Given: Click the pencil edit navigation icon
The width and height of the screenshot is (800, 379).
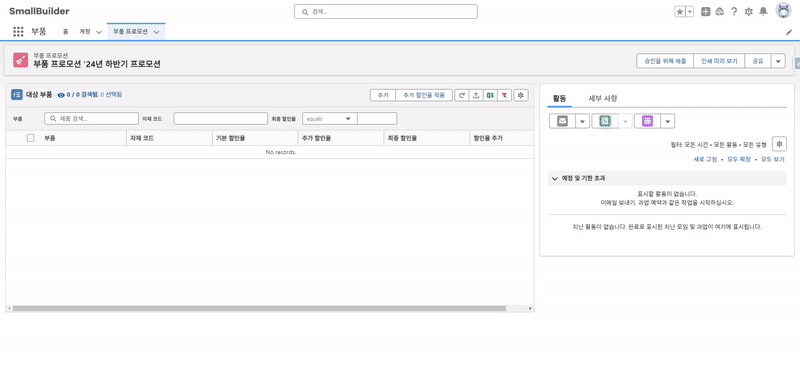Looking at the screenshot, I should [x=789, y=32].
